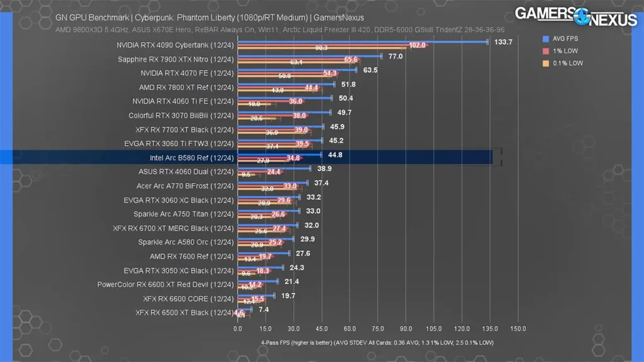This screenshot has height=362, width=644.
Task: Click the RX 6600 CORE average value '19.7'
Action: (288, 296)
